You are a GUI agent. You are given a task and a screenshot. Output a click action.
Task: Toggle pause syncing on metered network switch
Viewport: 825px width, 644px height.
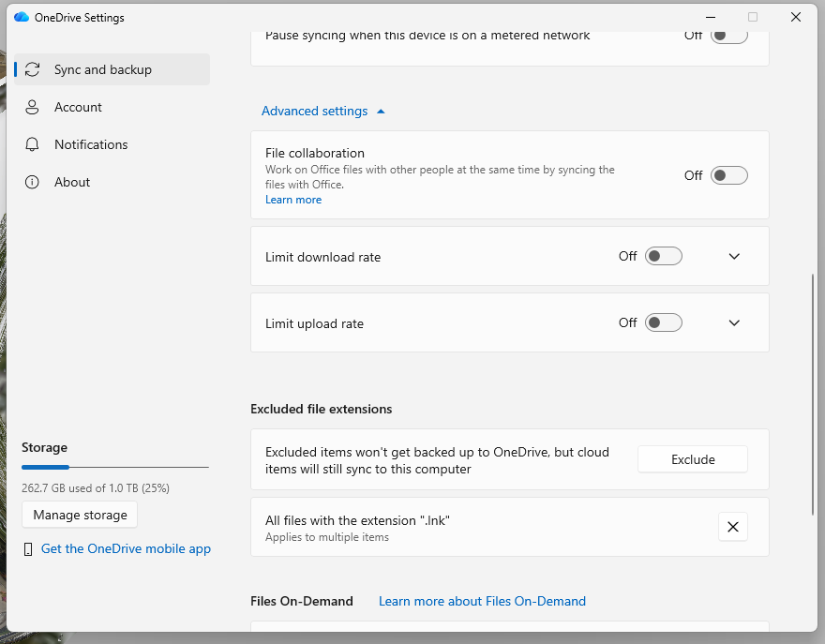point(728,36)
